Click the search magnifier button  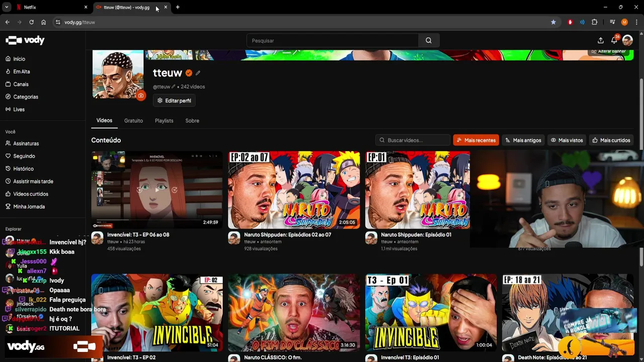pos(429,41)
